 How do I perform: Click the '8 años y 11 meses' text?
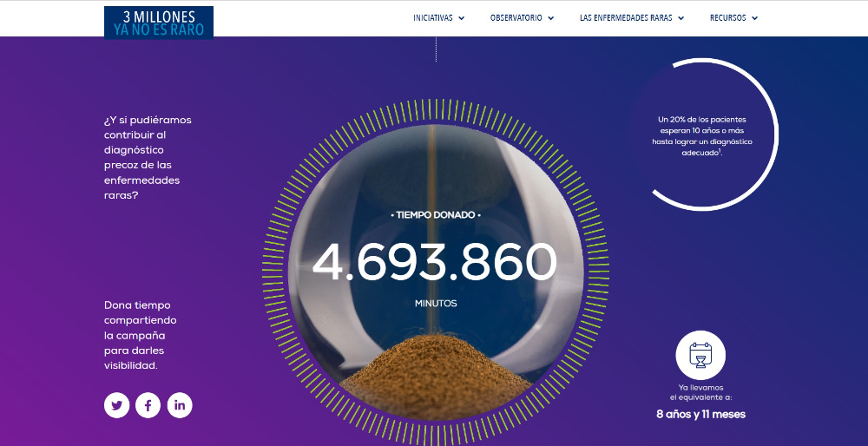[x=700, y=414]
